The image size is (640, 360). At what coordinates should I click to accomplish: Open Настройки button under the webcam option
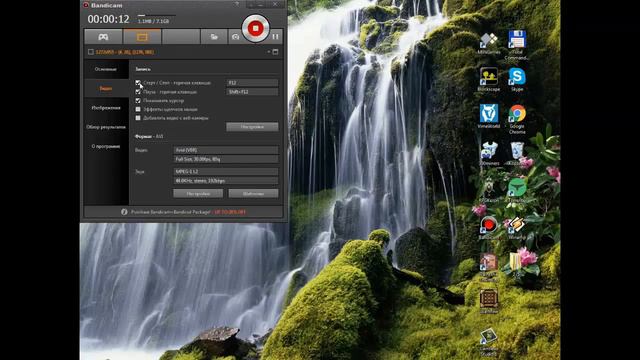[252, 127]
